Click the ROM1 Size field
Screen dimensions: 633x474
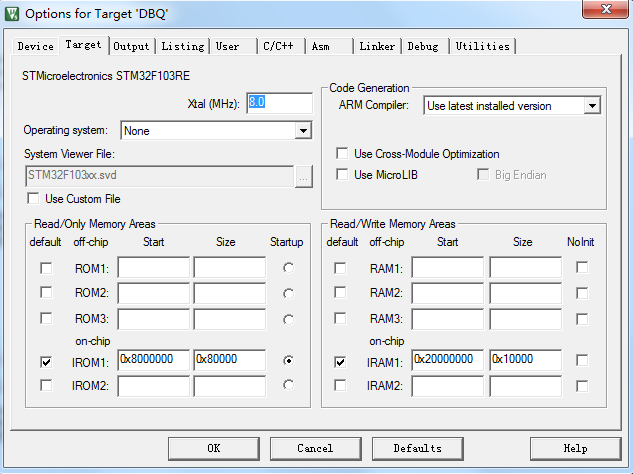(x=230, y=267)
